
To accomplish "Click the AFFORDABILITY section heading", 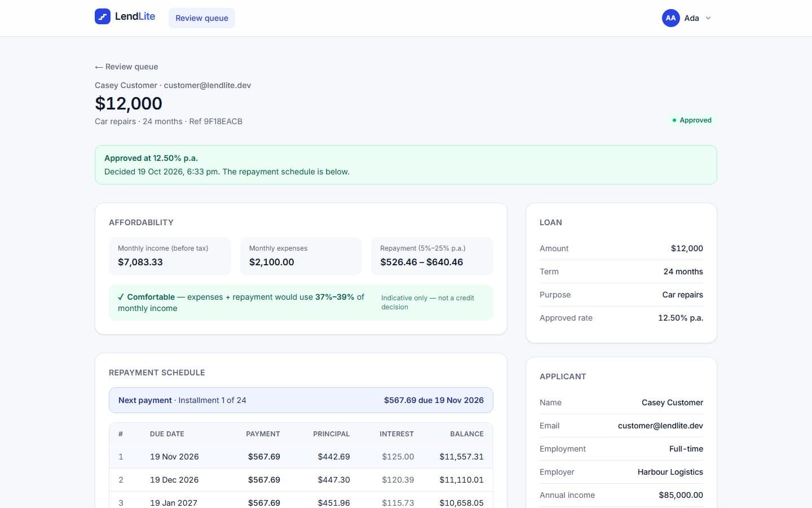I will point(141,222).
